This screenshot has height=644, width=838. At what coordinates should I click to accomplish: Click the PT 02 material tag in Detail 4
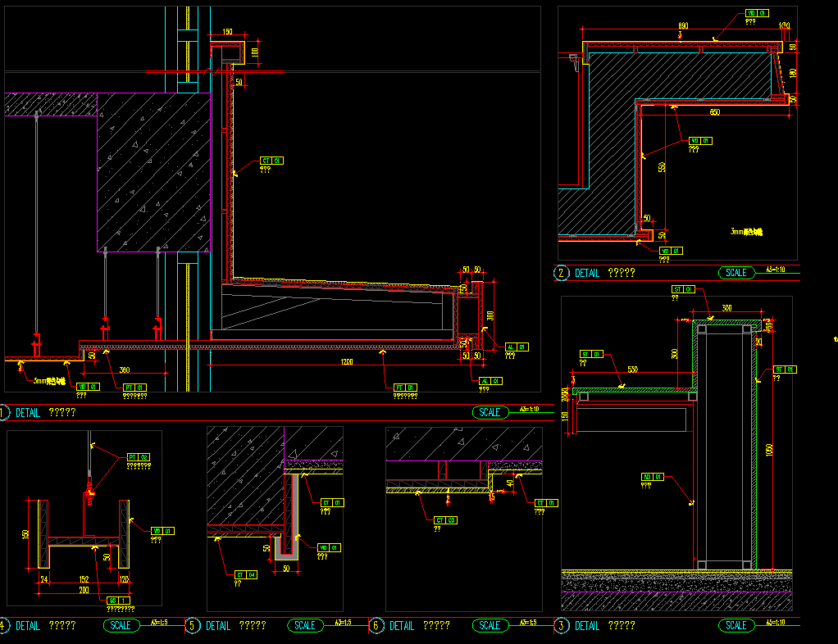tap(139, 457)
